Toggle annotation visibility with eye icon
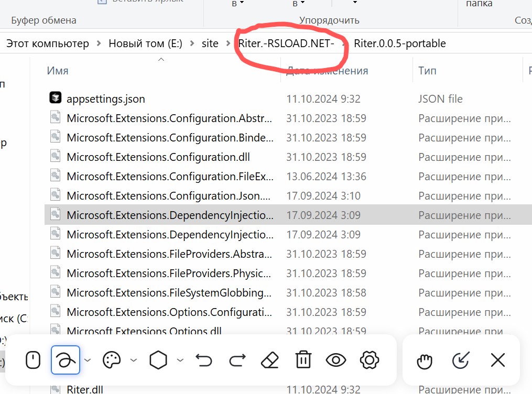The width and height of the screenshot is (532, 394). [336, 360]
